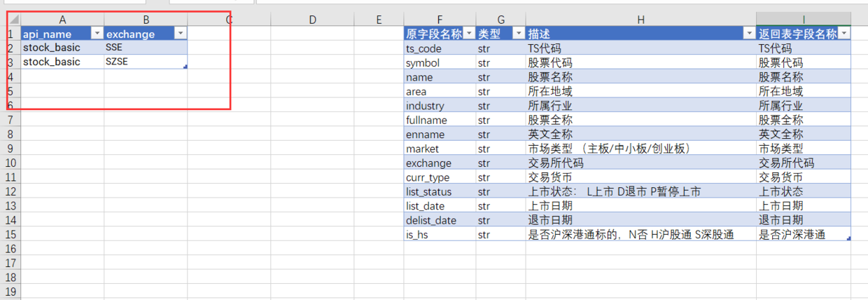This screenshot has width=868, height=300.
Task: Open the 原字段名称 filter dropdown
Action: [x=468, y=34]
